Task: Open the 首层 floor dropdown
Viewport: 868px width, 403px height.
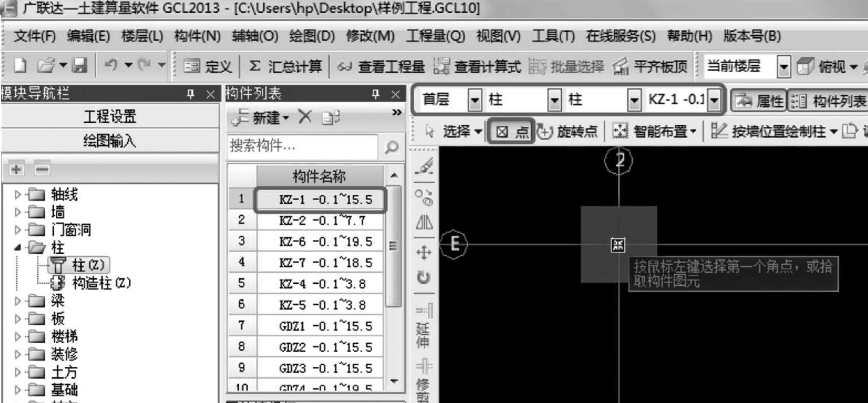Action: pos(475,100)
